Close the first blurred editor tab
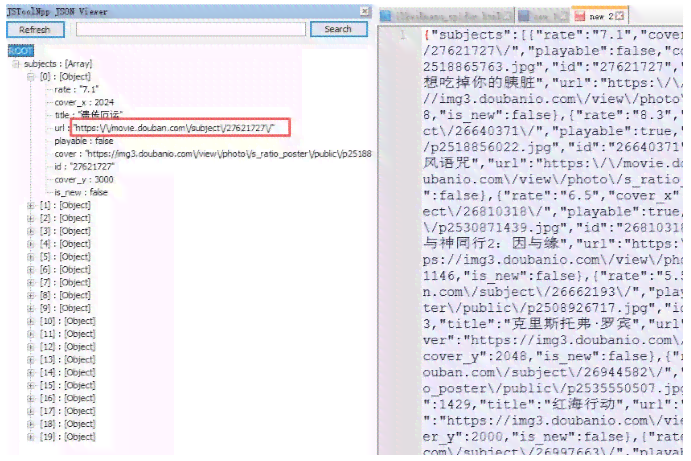The image size is (691, 461). 508,16
